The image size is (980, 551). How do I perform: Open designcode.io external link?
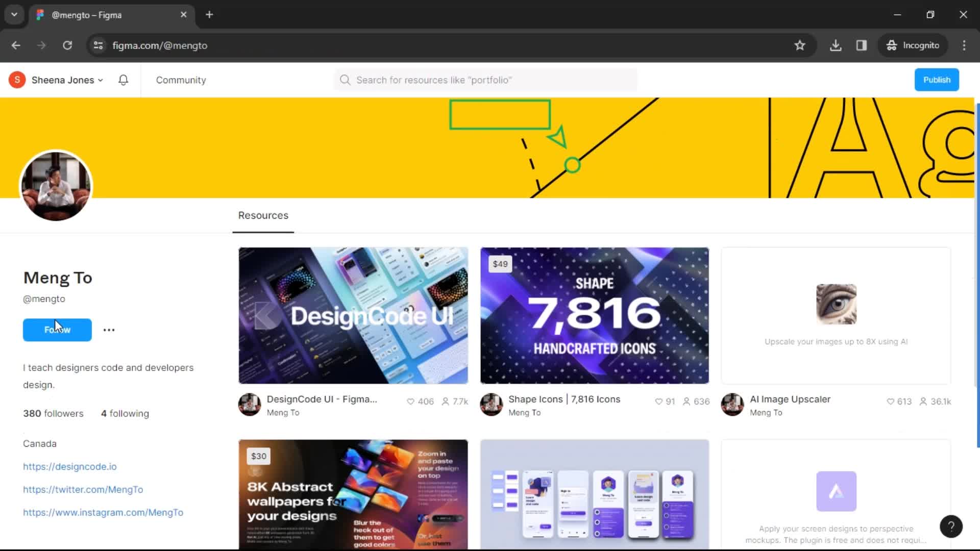coord(69,466)
